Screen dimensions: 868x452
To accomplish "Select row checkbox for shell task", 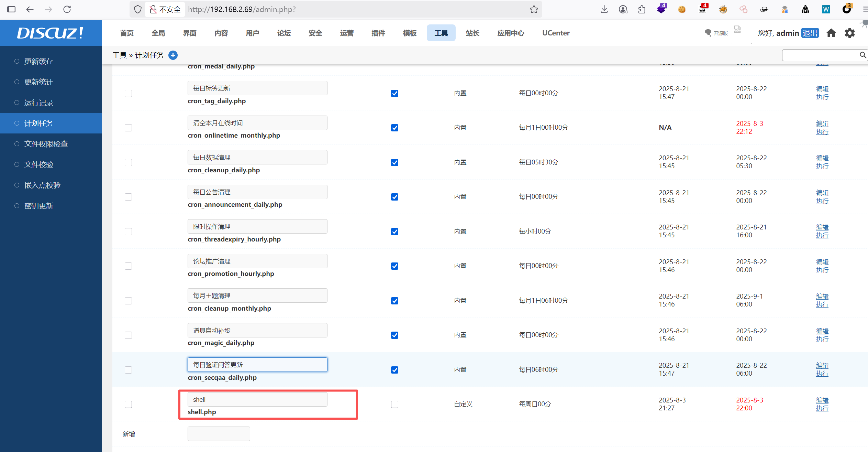I will click(128, 404).
